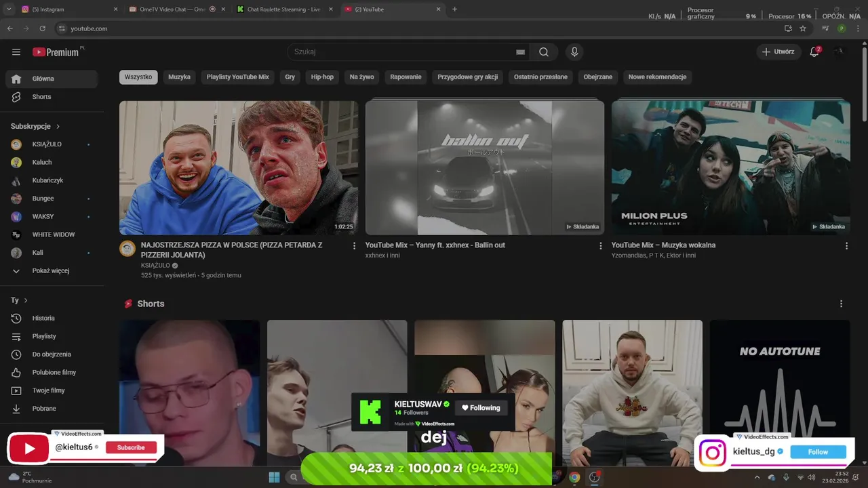This screenshot has width=868, height=488.
Task: Open KSIĄŻULO subscription in sidebar
Action: [51, 144]
